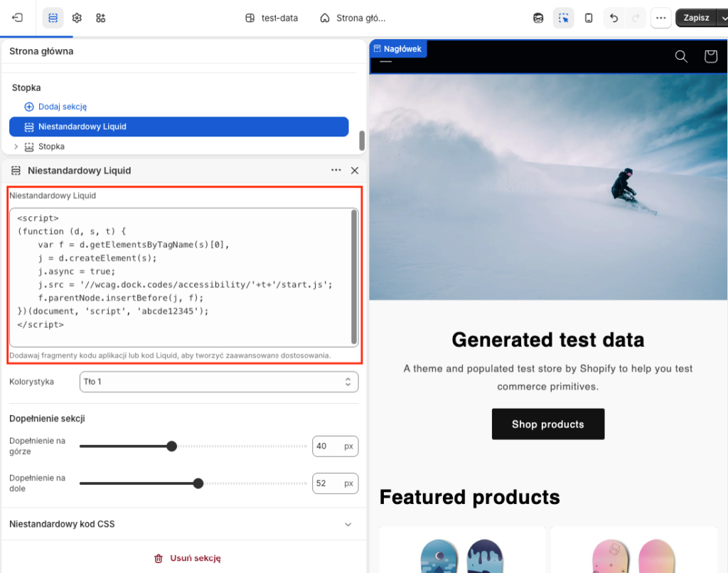Viewport: 728px width, 573px height.
Task: Click the Dopełnienie na górze slider handle
Action: click(x=172, y=446)
